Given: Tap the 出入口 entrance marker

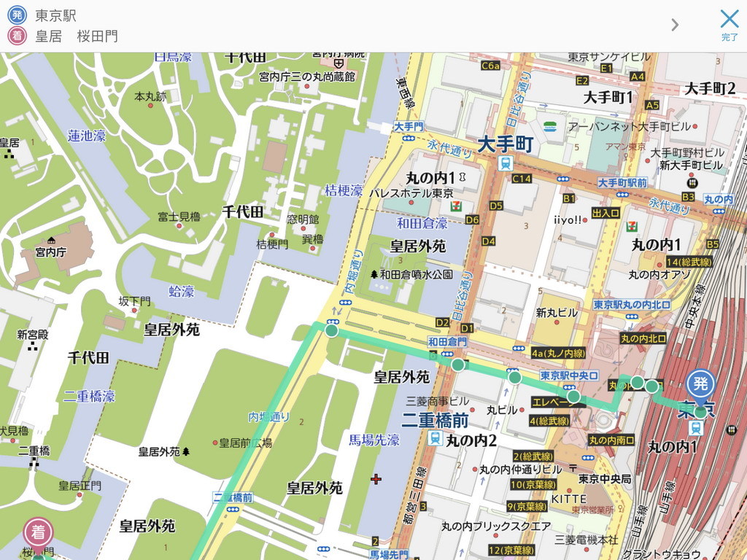Looking at the screenshot, I should 605,213.
